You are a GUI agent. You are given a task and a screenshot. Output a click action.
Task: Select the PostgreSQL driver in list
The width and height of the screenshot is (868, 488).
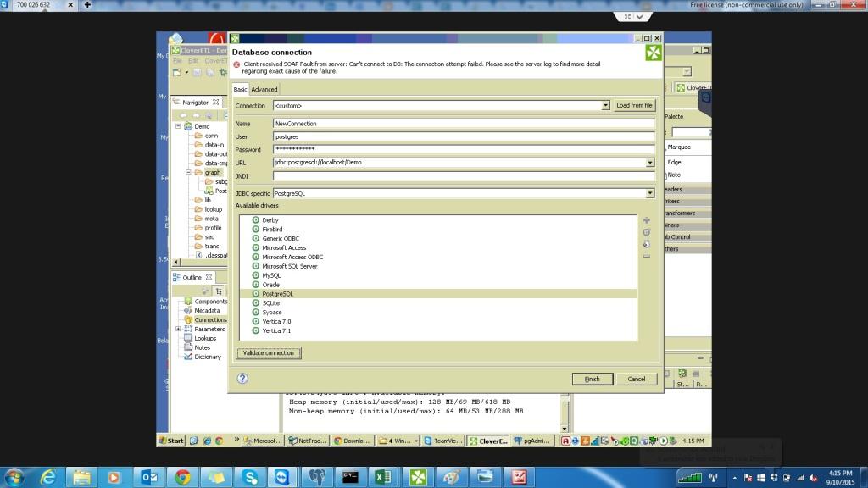click(x=277, y=294)
